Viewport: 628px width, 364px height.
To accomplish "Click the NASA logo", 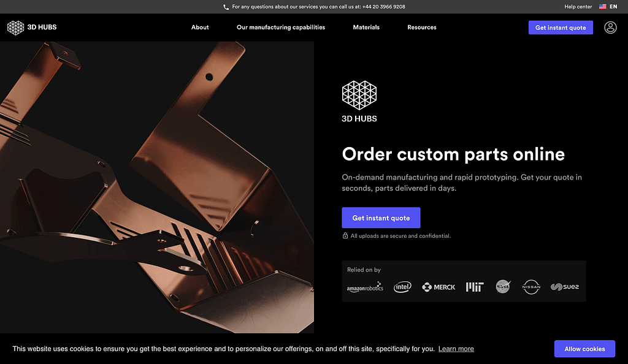I will click(x=503, y=286).
